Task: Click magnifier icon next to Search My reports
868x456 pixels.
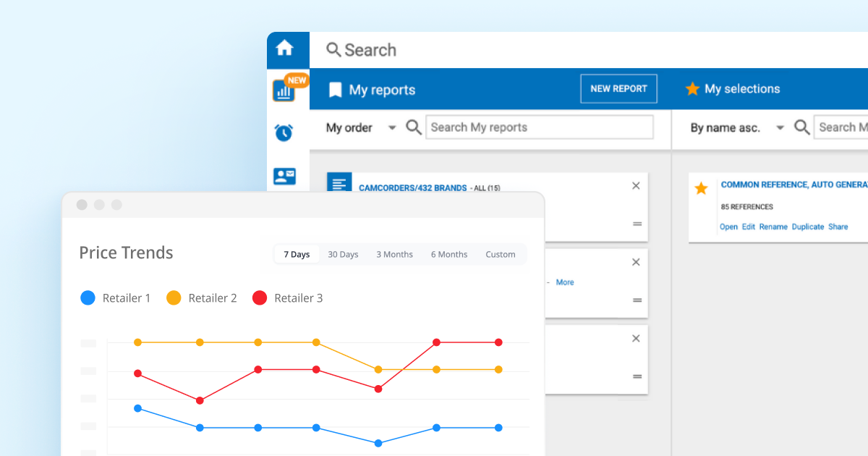Action: coord(414,127)
